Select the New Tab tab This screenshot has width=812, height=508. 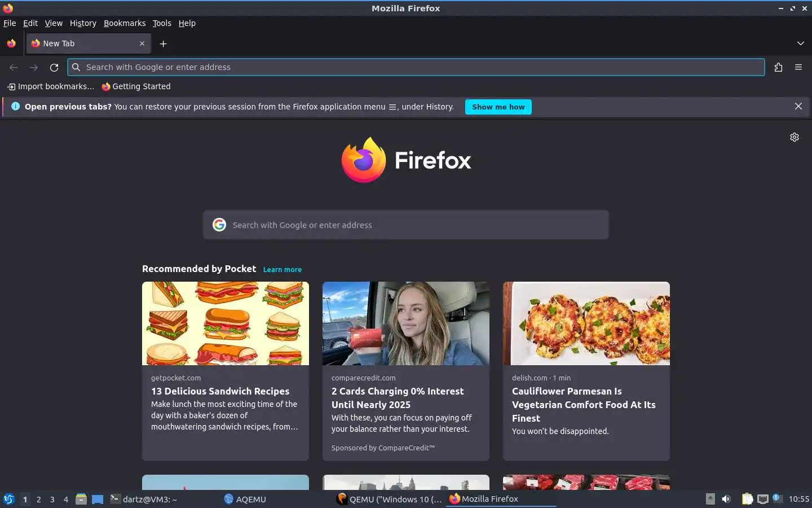point(89,43)
